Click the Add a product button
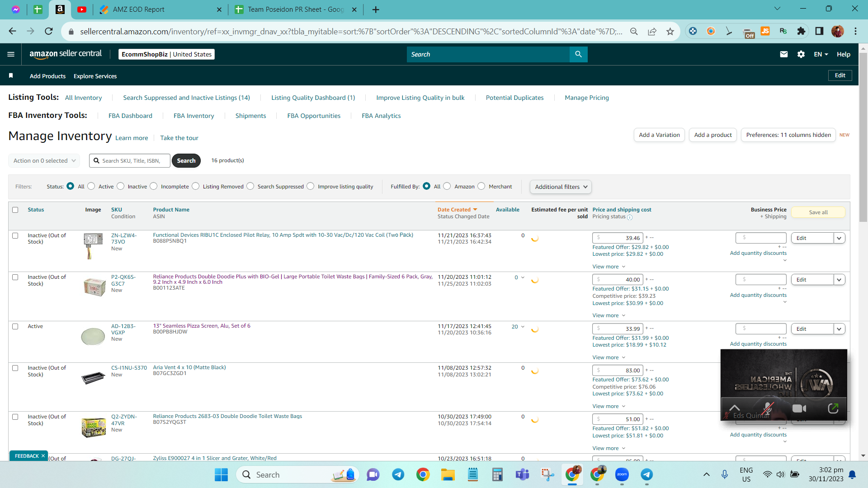 pyautogui.click(x=713, y=135)
